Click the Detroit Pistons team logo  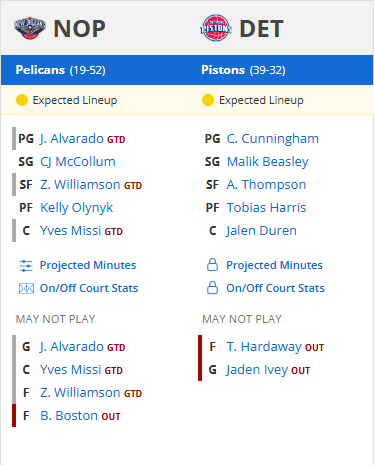click(216, 28)
